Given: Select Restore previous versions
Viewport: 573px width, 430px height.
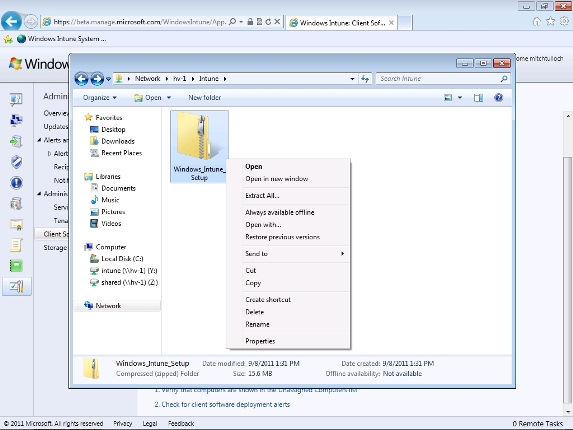Looking at the screenshot, I should pyautogui.click(x=282, y=237).
